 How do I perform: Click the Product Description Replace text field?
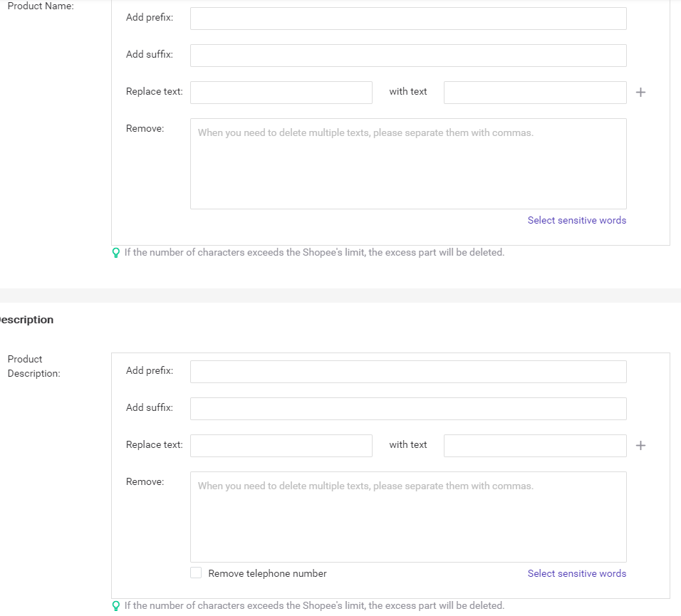(281, 446)
